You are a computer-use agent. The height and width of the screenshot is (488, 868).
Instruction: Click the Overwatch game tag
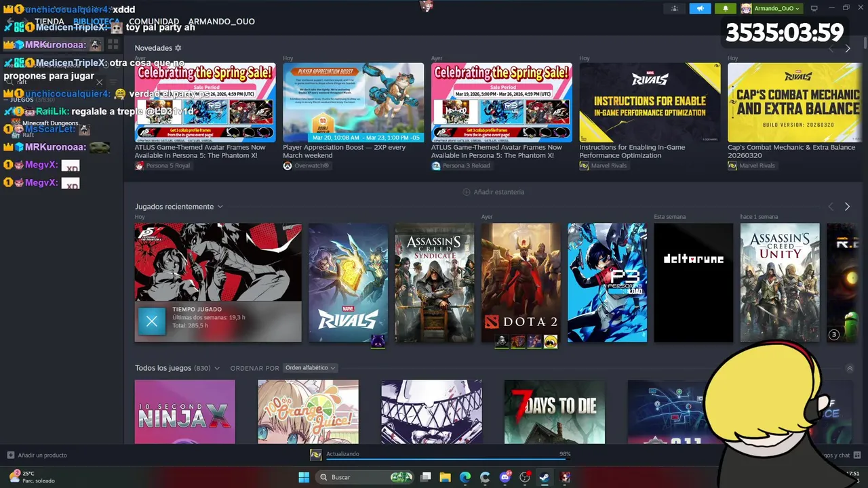(306, 165)
